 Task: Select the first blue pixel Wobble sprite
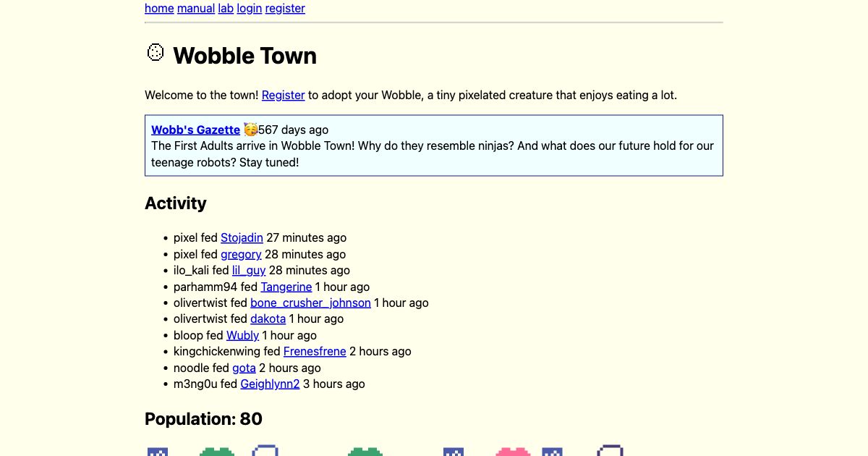pyautogui.click(x=157, y=451)
